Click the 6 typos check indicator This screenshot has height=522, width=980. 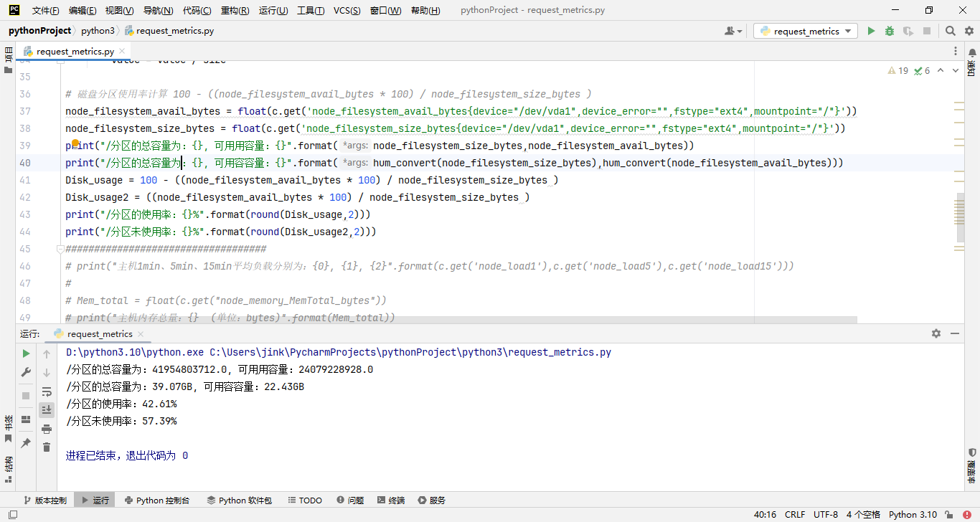pos(922,70)
